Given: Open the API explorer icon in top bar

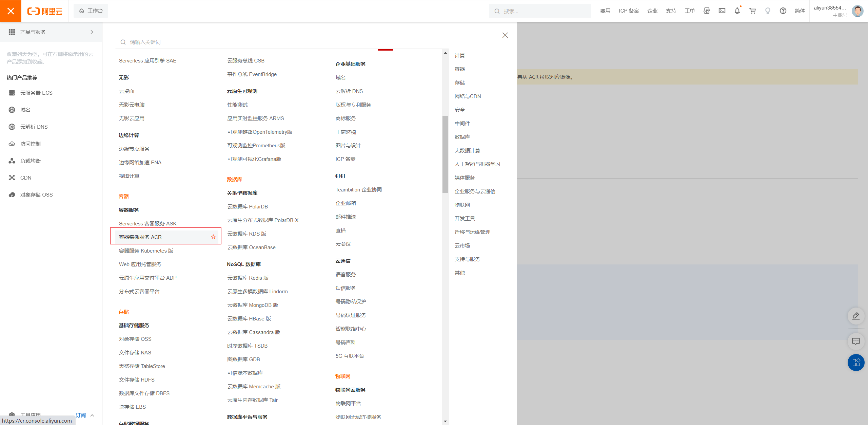Looking at the screenshot, I should pos(707,11).
